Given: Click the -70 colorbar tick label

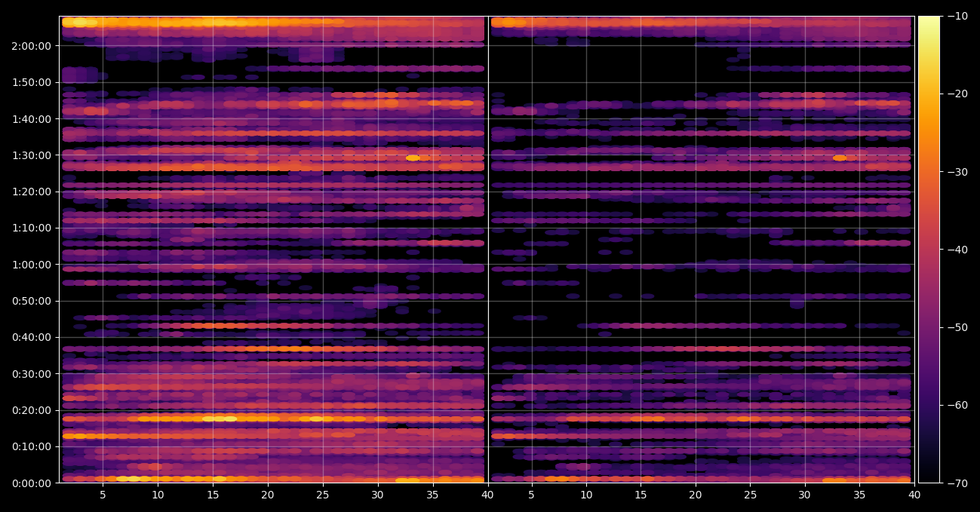Looking at the screenshot, I should click(x=957, y=483).
